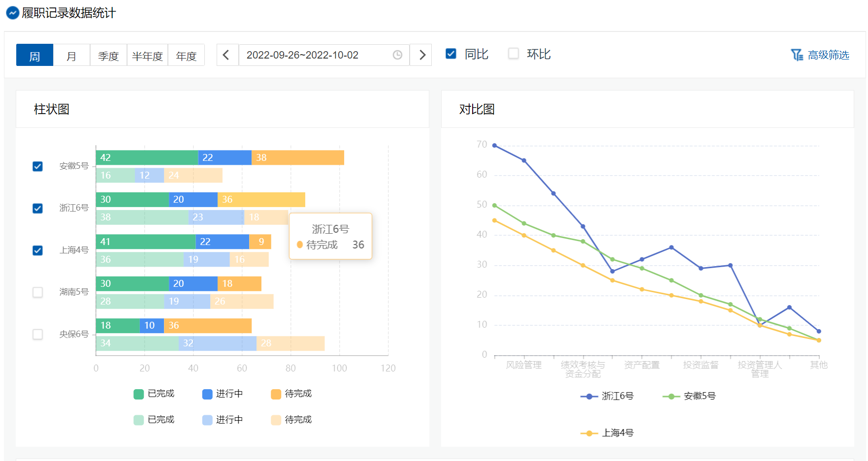Click the 投资管理人管理 axis label

tap(760, 369)
